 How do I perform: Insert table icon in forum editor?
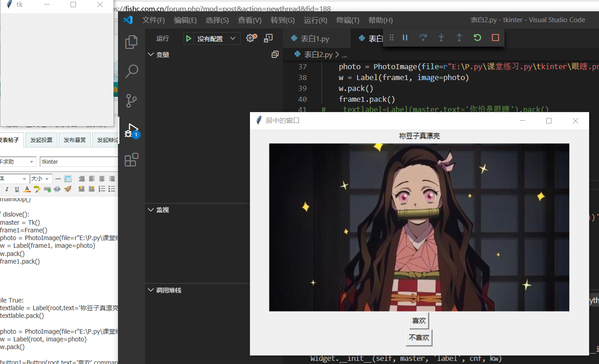[68, 179]
